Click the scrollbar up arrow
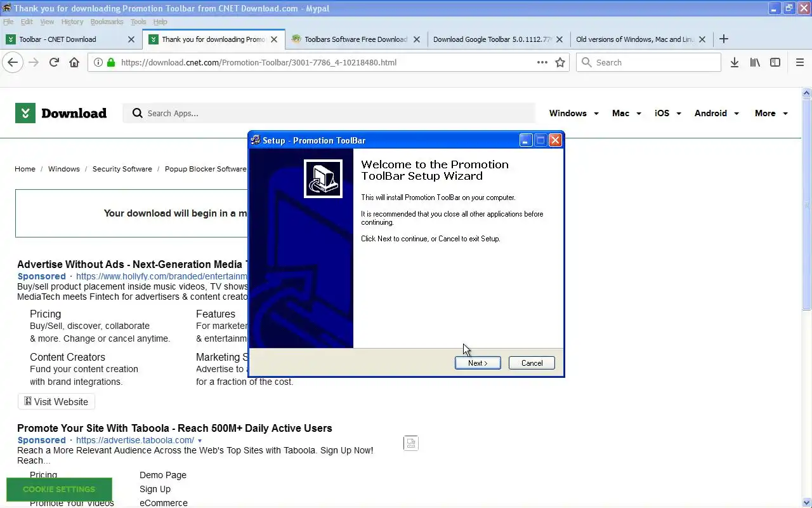This screenshot has width=812, height=508. pos(807,93)
